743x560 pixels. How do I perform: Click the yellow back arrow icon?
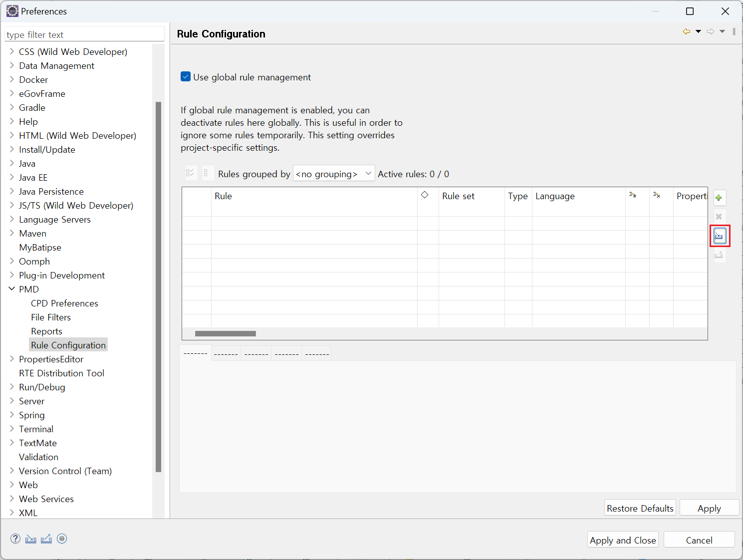coord(687,31)
